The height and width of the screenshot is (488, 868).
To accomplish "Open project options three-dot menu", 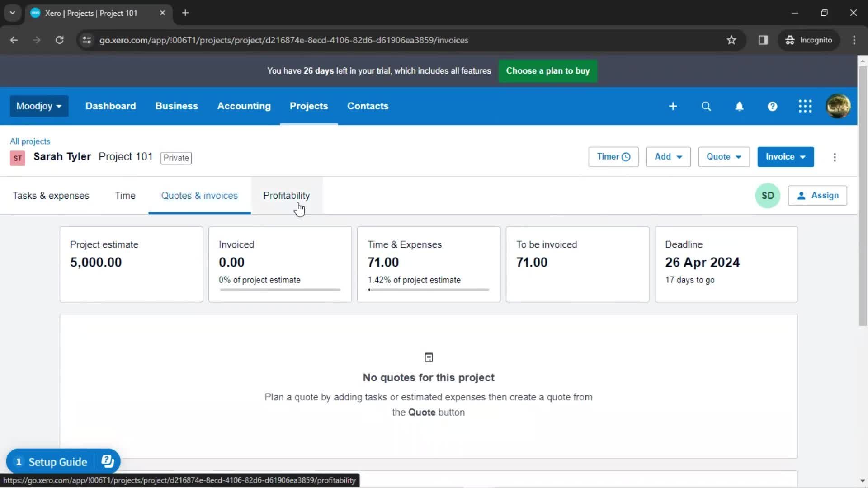I will click(x=835, y=157).
